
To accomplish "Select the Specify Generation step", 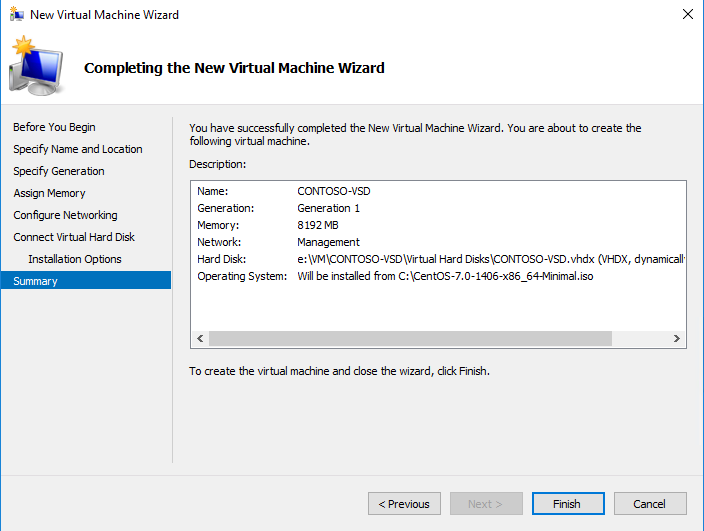I will pos(59,171).
